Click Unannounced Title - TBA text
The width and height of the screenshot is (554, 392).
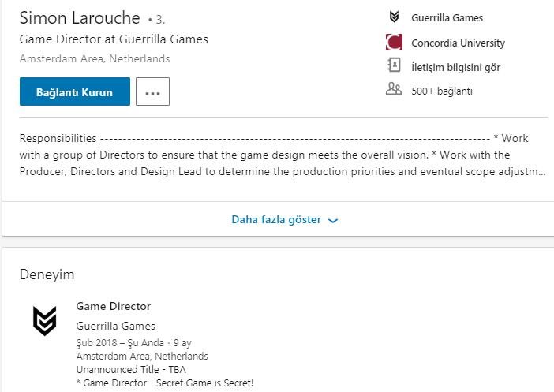pyautogui.click(x=131, y=369)
